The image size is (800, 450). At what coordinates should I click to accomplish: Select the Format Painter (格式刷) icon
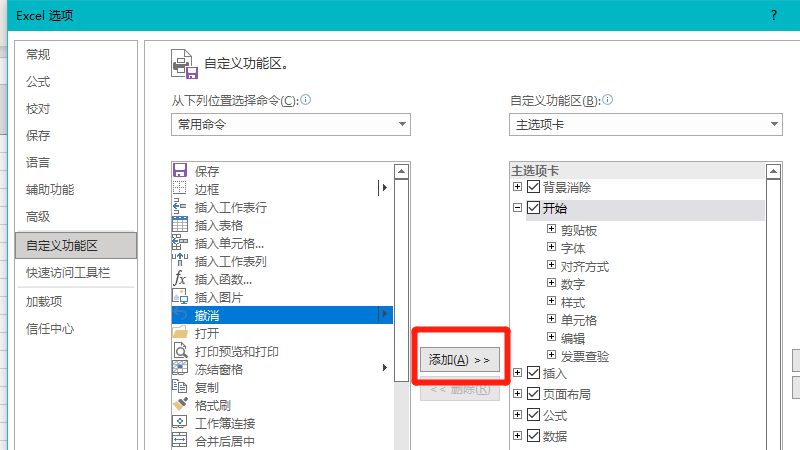click(180, 405)
